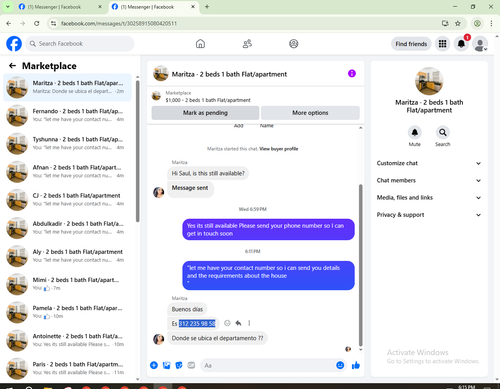Open the Chrome tab search dropdown
This screenshot has width=500, height=389.
click(7, 7)
